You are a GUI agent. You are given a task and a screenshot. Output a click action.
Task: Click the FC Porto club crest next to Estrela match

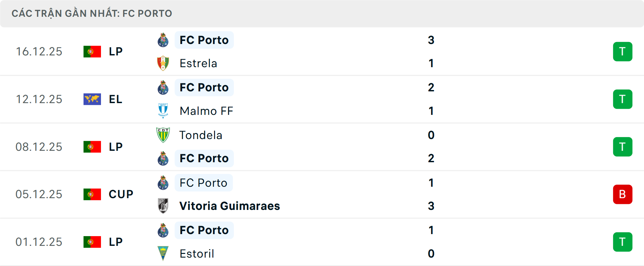163,40
